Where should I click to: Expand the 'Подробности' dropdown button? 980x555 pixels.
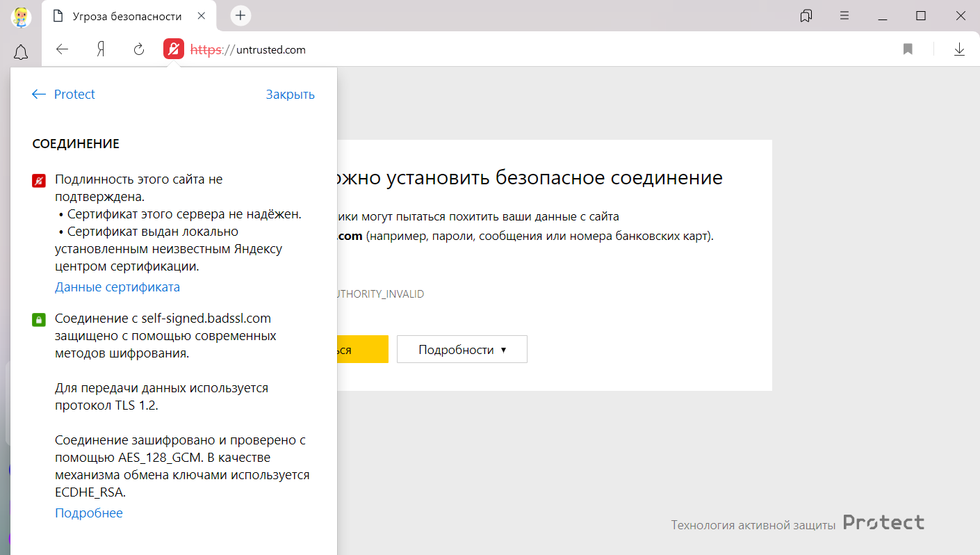[462, 350]
